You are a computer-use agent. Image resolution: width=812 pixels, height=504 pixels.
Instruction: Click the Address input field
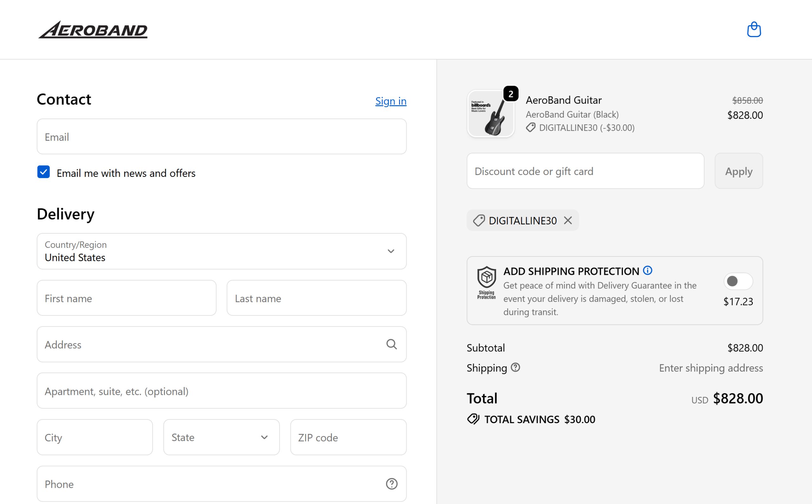[x=221, y=344]
